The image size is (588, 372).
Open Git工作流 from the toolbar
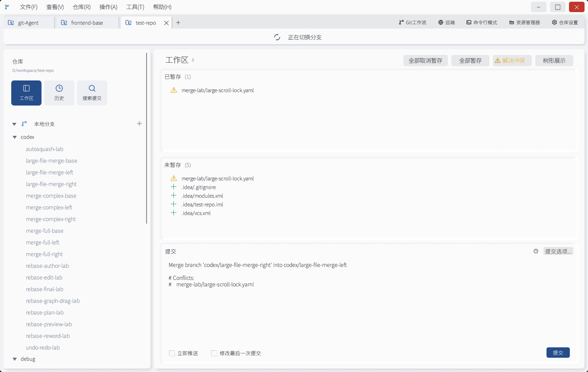412,22
